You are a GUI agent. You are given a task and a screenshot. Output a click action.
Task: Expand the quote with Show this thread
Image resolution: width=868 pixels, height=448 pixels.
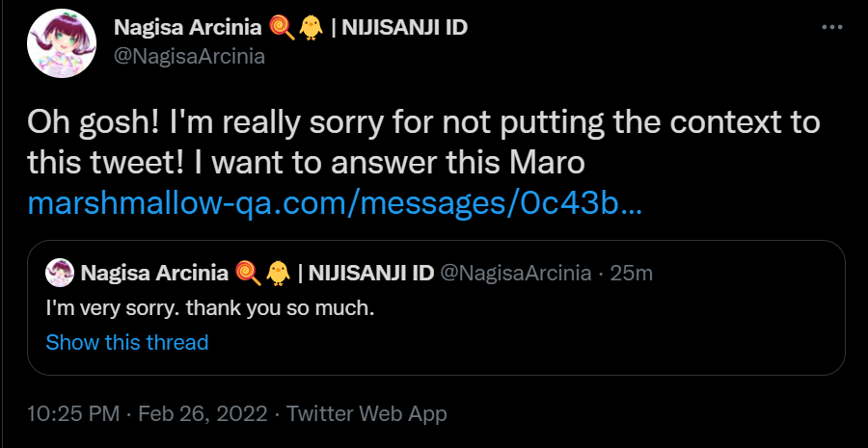click(127, 342)
